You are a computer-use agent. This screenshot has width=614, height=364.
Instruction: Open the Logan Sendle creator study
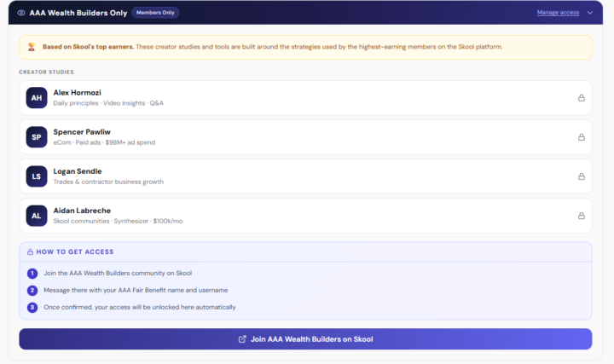305,176
